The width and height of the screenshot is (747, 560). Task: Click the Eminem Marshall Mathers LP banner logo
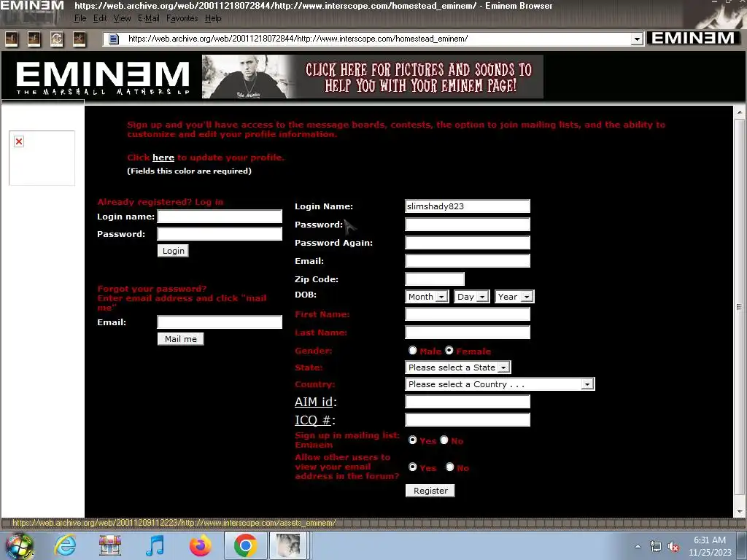click(x=102, y=77)
